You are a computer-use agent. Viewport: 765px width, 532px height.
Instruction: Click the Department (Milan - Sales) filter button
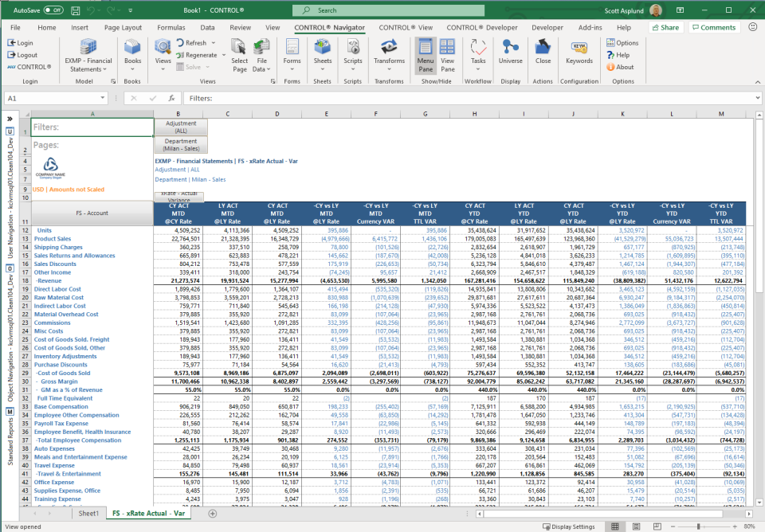tap(181, 145)
